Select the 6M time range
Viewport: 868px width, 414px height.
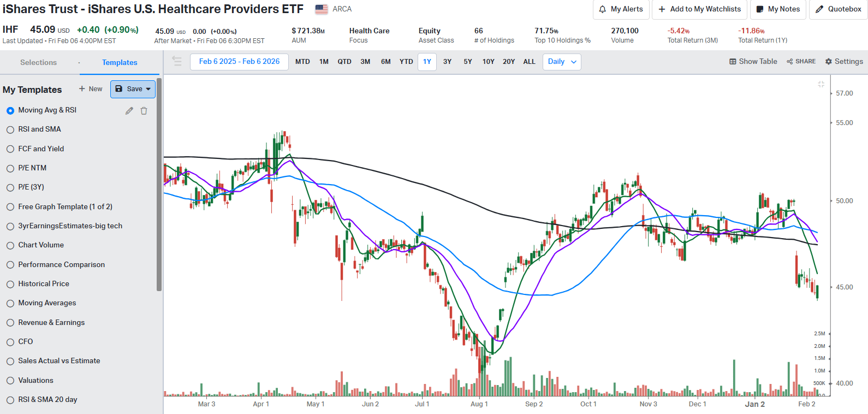click(x=386, y=62)
